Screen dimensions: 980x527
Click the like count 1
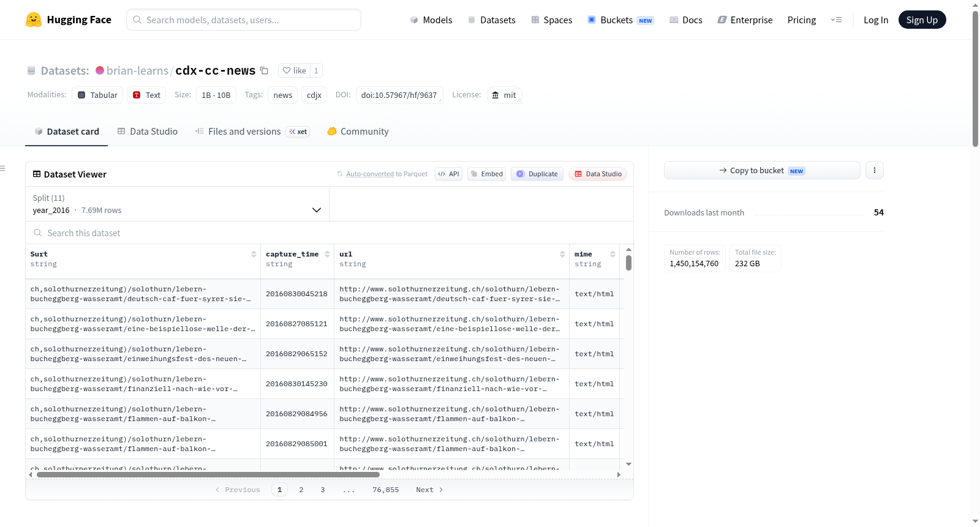[316, 70]
